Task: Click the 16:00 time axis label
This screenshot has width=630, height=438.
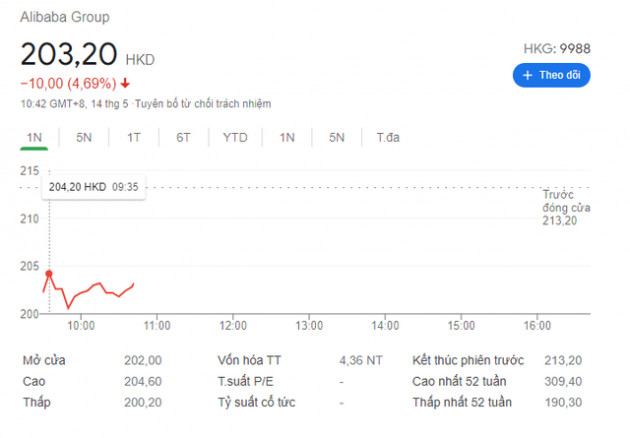Action: 537,325
